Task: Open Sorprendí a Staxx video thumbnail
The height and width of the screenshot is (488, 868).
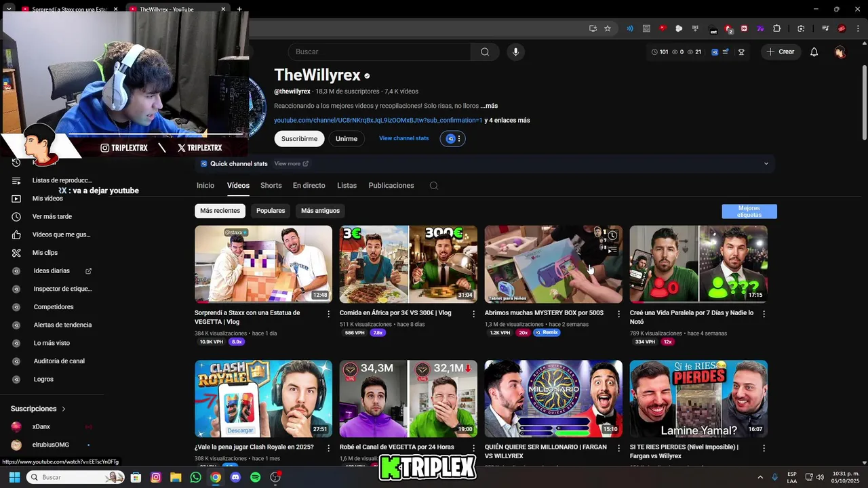Action: [x=263, y=264]
